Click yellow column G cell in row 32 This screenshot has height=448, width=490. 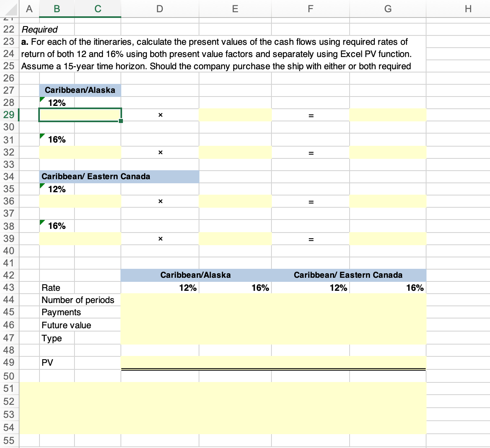pyautogui.click(x=387, y=152)
